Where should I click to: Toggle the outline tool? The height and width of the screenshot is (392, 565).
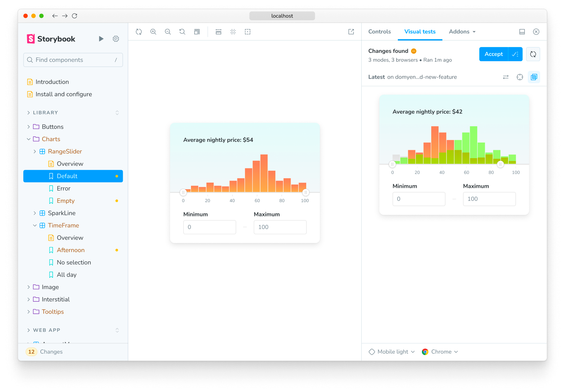click(x=248, y=32)
